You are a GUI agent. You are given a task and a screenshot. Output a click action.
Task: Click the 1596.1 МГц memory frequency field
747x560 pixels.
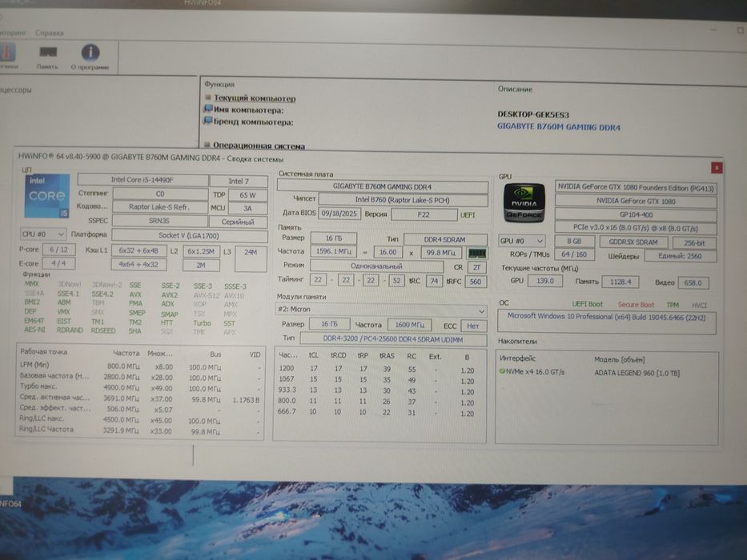point(334,251)
